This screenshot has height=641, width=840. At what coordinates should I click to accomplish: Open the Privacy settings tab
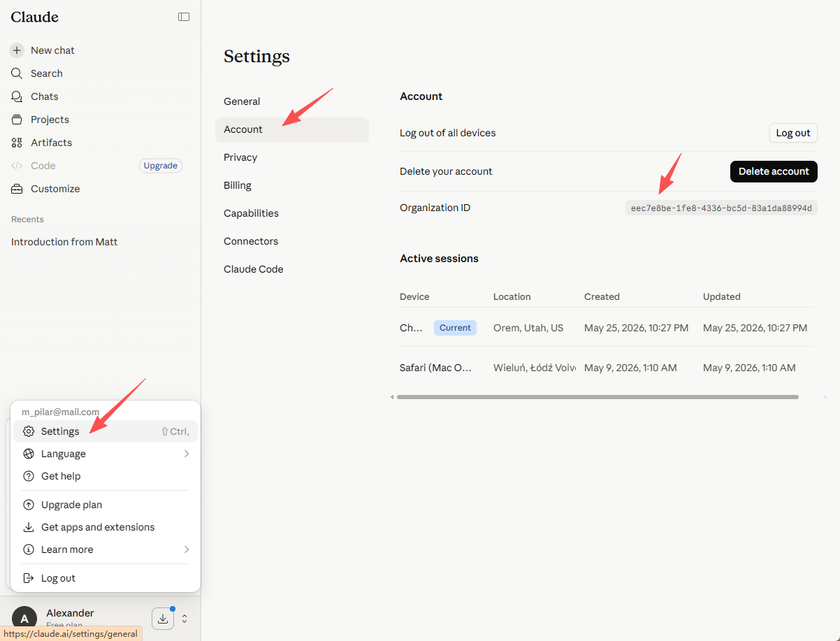coord(292,157)
